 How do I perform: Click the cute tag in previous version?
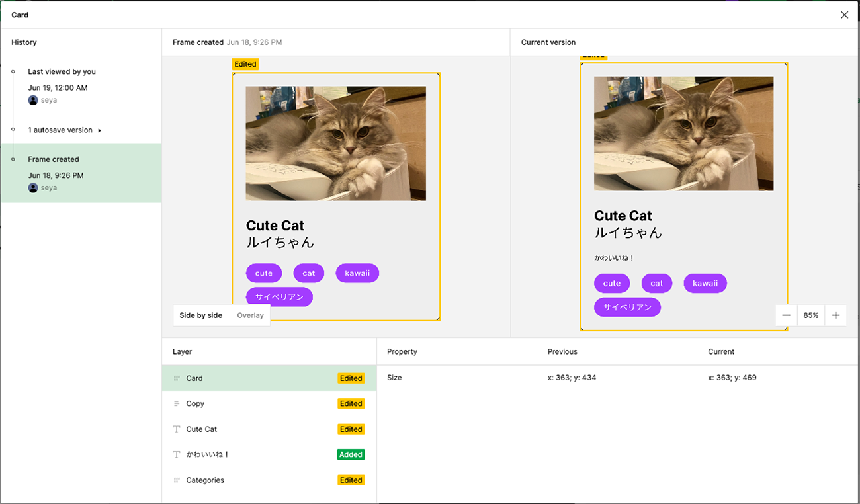(x=264, y=273)
